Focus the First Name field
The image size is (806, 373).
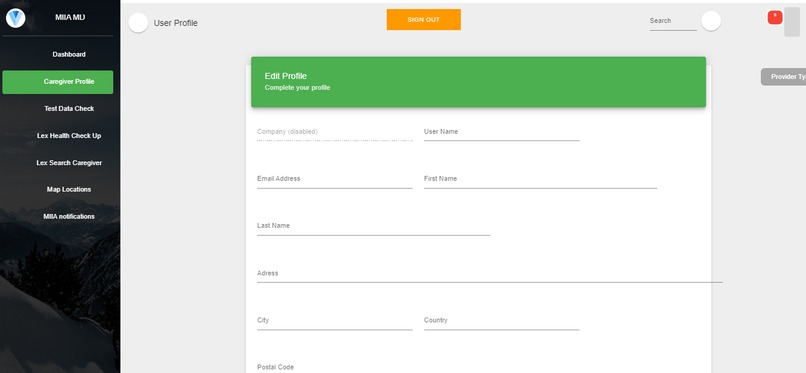[x=540, y=180]
